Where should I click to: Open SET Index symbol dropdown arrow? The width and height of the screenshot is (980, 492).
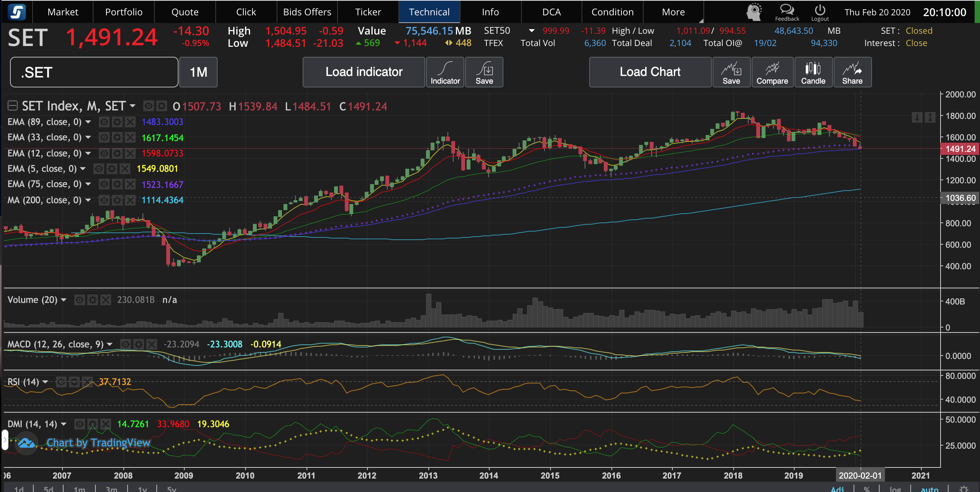[133, 106]
